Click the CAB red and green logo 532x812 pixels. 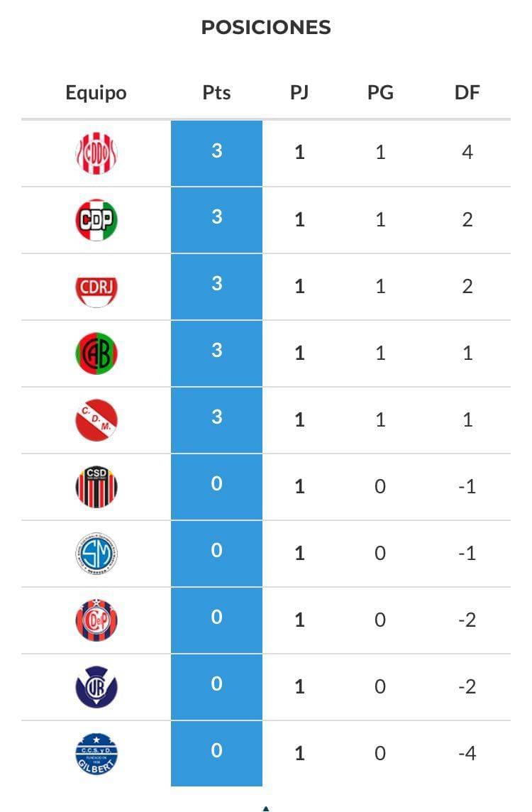tap(96, 353)
